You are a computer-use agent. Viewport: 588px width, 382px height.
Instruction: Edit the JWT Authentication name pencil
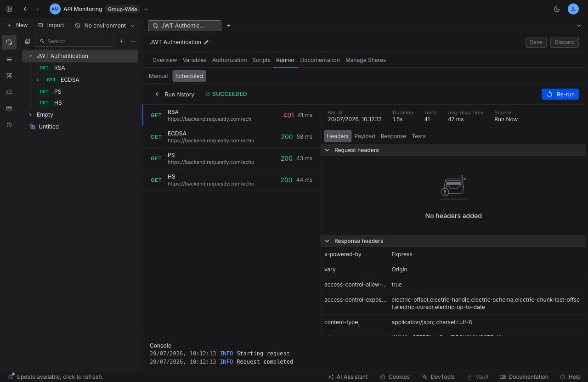206,42
